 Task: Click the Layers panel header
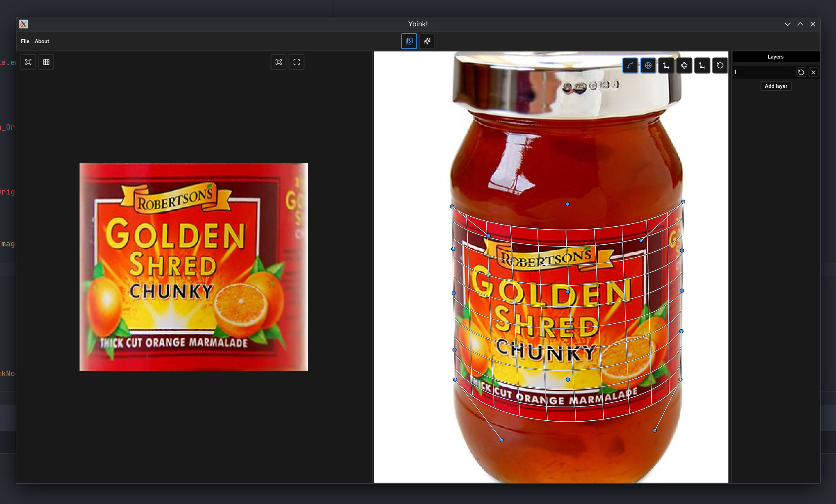(775, 57)
